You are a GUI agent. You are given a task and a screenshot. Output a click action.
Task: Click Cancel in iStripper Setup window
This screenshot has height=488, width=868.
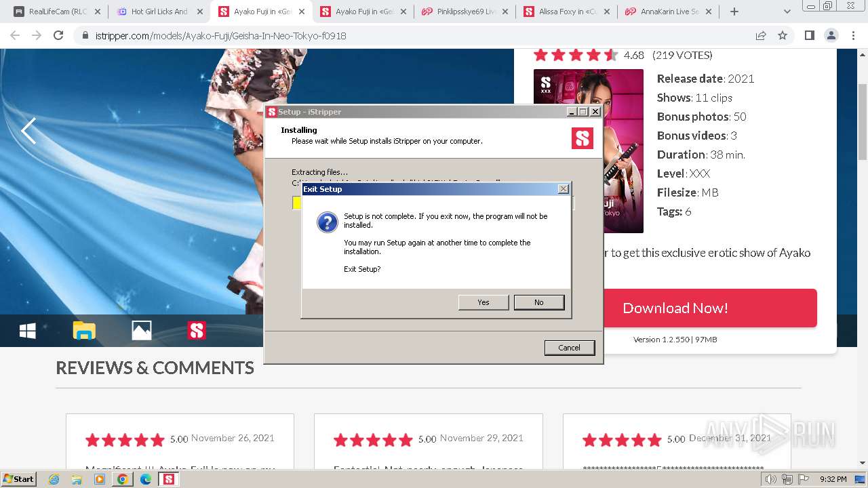(570, 348)
